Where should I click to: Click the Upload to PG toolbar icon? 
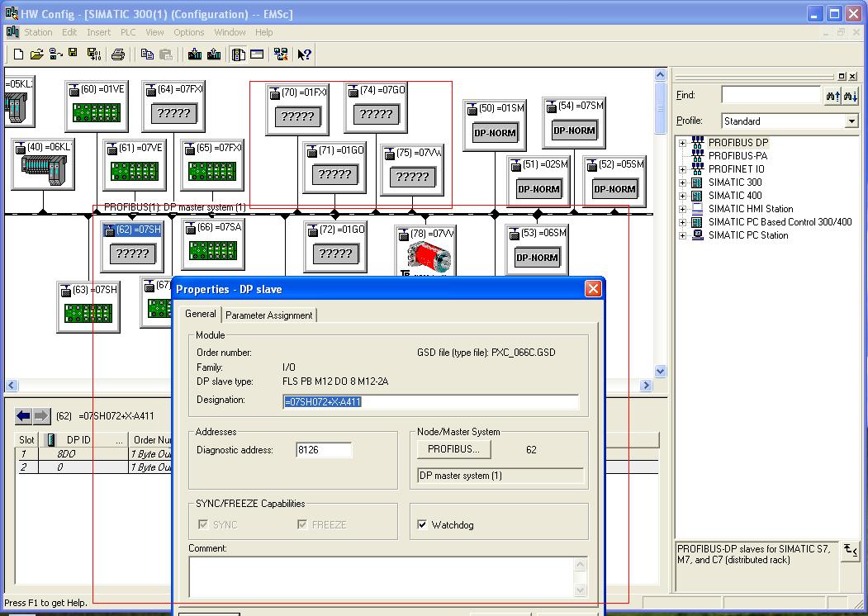point(214,54)
